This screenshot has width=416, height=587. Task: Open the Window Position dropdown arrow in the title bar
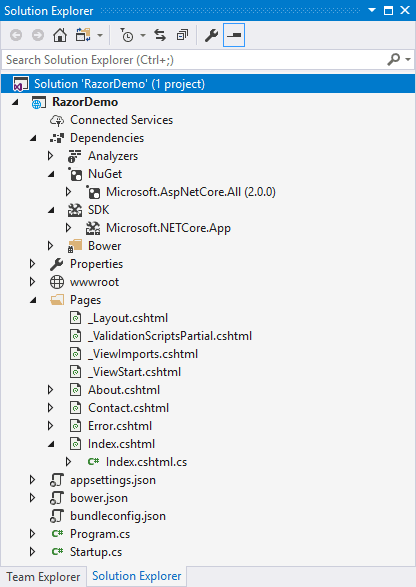pos(372,10)
